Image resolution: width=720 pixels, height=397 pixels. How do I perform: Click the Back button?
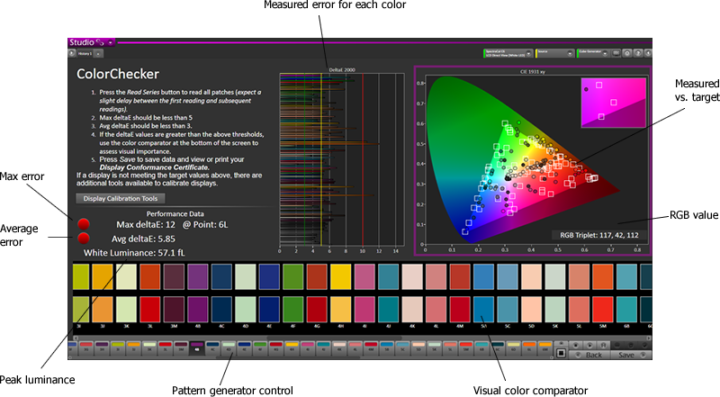[590, 355]
